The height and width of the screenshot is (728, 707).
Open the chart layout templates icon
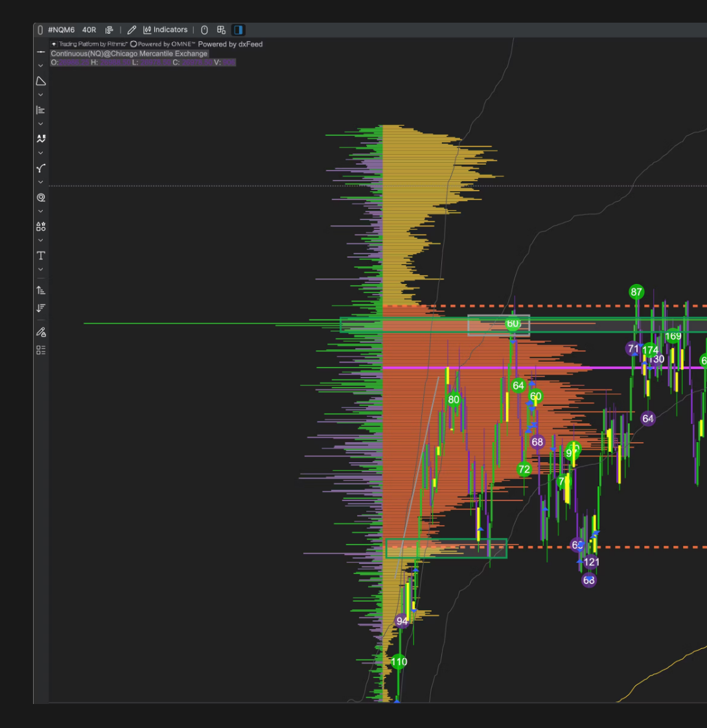tap(221, 30)
